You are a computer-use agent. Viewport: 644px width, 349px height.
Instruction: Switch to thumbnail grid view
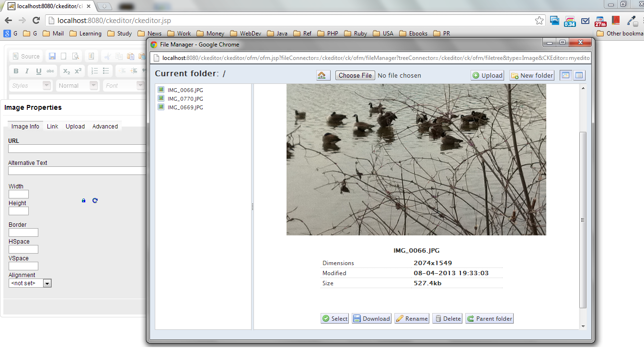[565, 75]
